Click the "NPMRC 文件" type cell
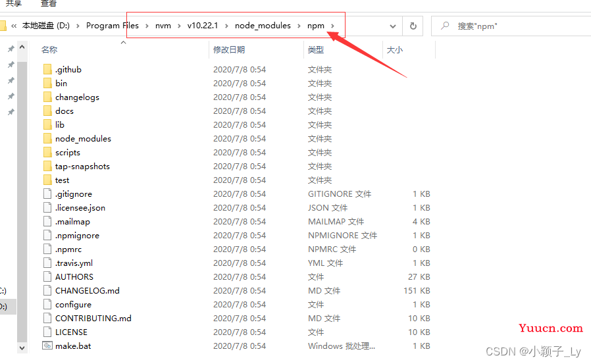Viewport: 591px width, 364px height. tap(332, 249)
